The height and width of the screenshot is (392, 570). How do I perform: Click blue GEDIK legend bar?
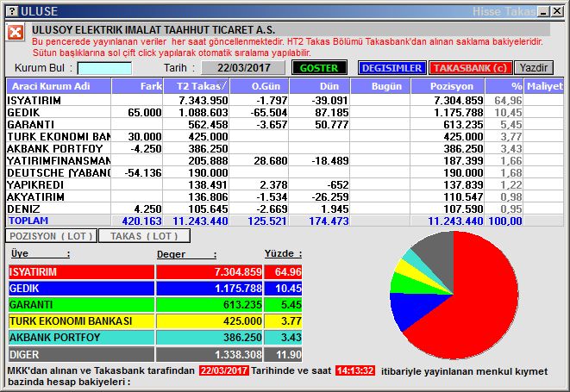click(81, 288)
